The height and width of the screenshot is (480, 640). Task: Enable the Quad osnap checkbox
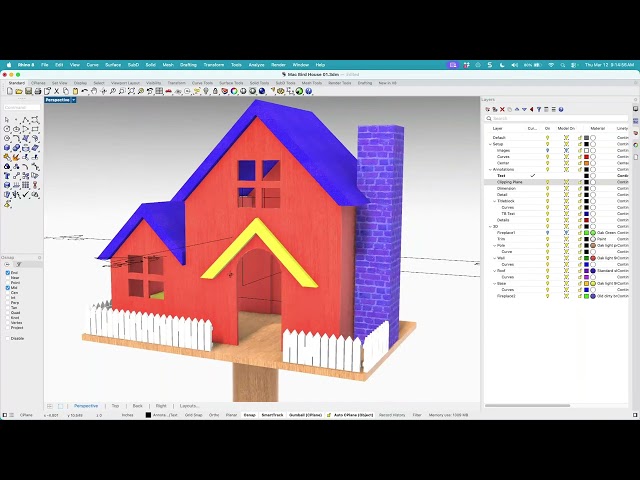coord(8,313)
